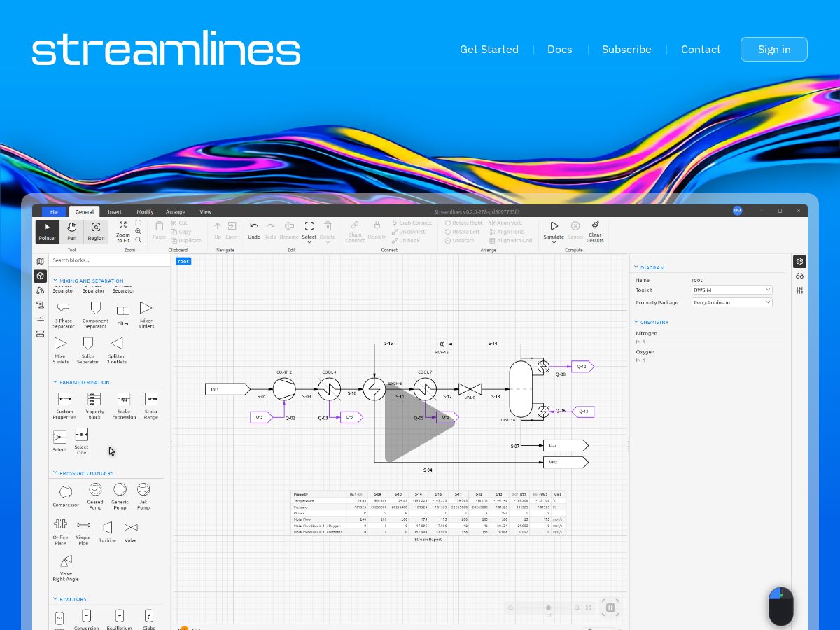
Task: Click the Stream Report table
Action: (428, 513)
